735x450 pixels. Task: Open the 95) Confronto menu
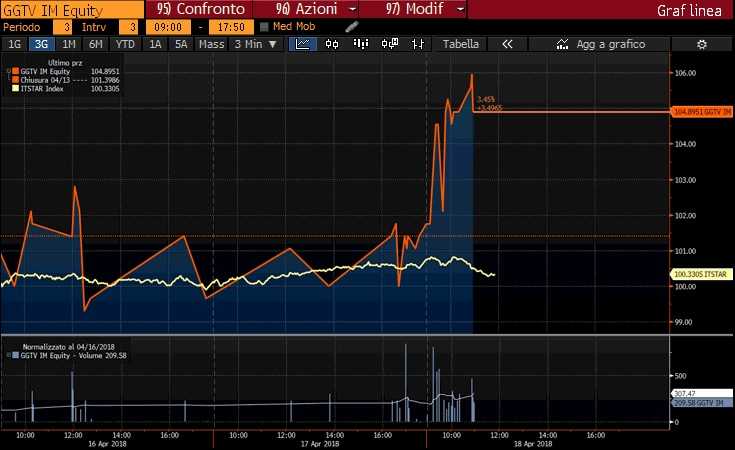tap(201, 9)
